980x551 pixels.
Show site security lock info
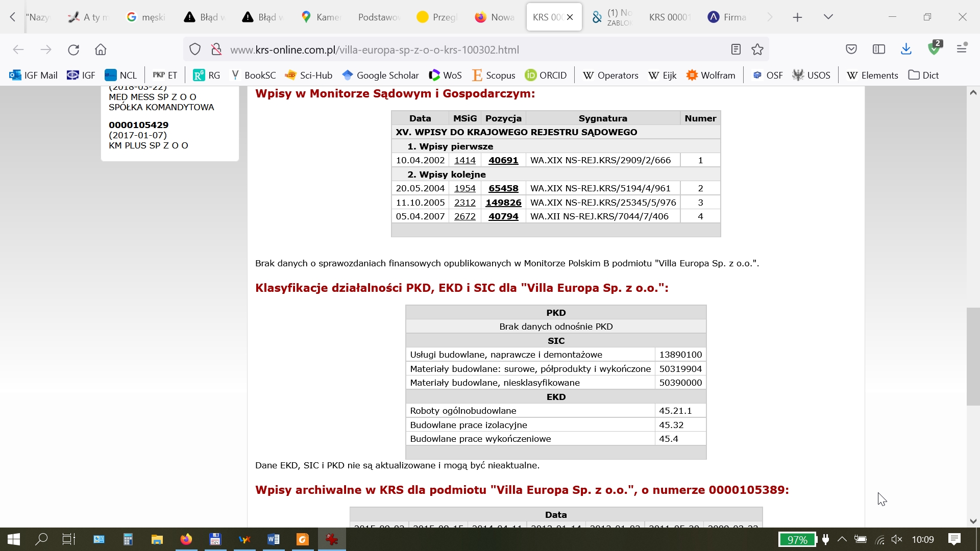[x=216, y=49]
